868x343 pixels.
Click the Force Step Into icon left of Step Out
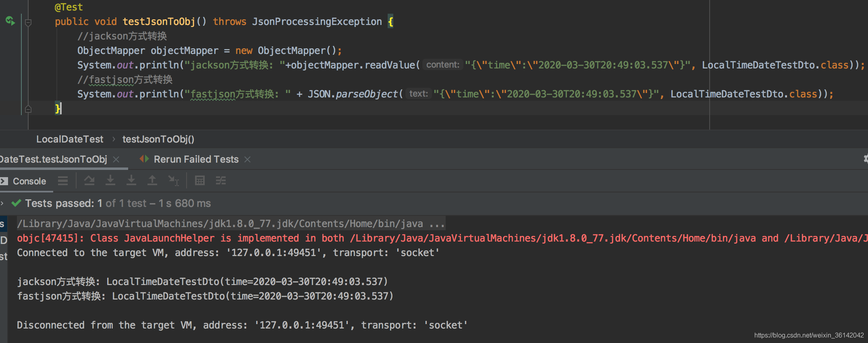[131, 181]
